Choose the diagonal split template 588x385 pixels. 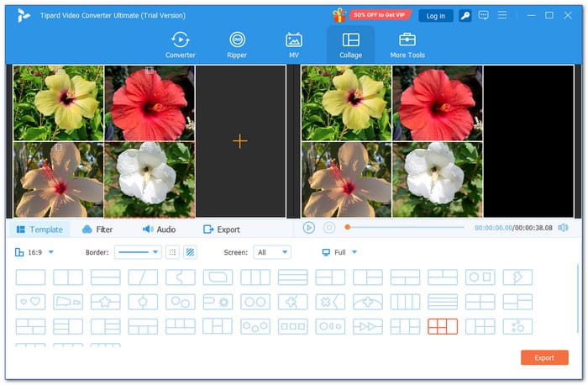click(x=143, y=277)
